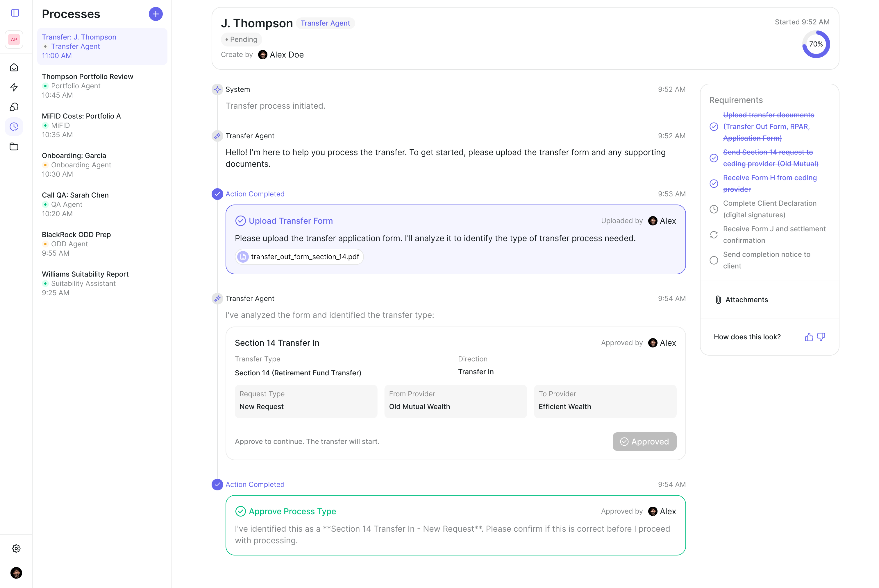Click 'Transfer process initiated.' message
879x588 pixels.
click(x=275, y=106)
